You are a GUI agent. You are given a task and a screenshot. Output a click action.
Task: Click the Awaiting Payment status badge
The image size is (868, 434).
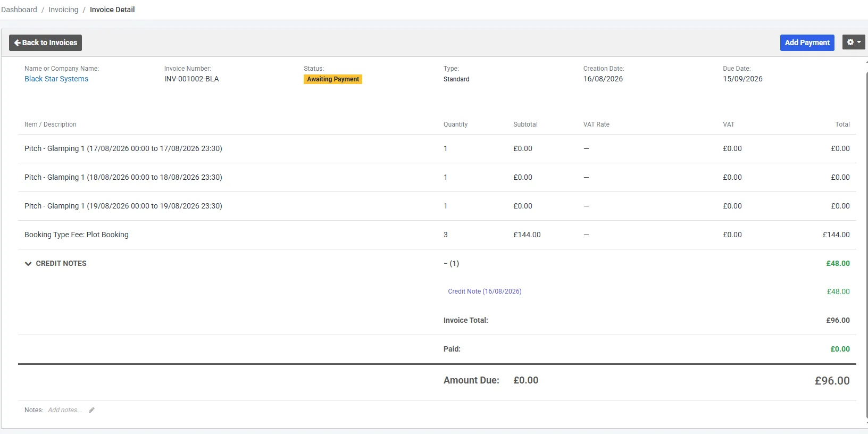click(333, 79)
